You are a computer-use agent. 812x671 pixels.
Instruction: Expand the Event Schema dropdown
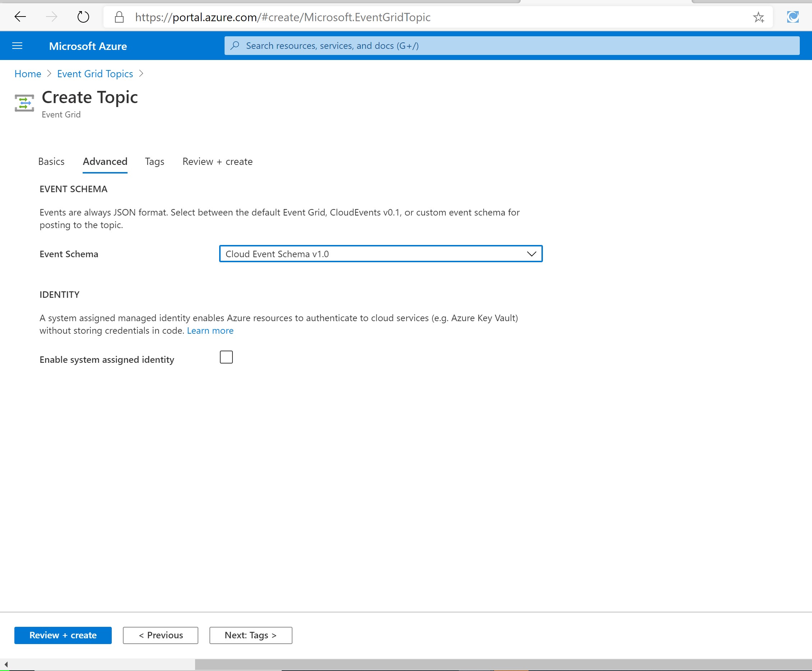pos(380,254)
